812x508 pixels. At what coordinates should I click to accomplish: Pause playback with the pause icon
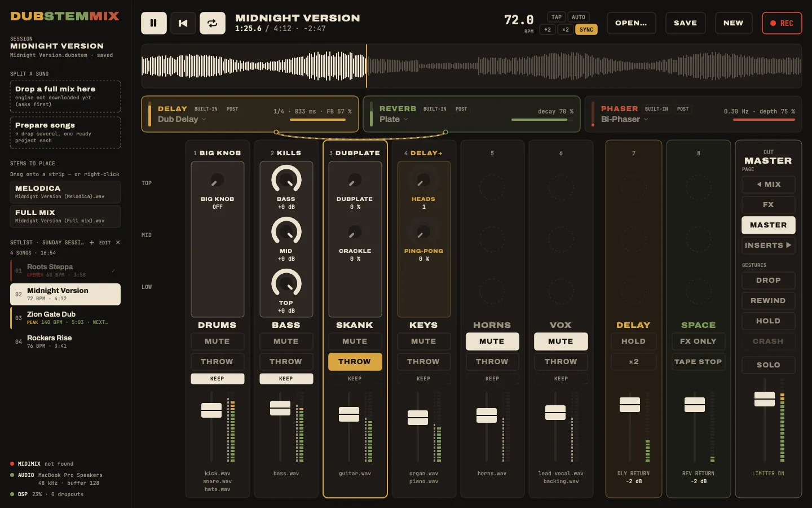(x=153, y=23)
